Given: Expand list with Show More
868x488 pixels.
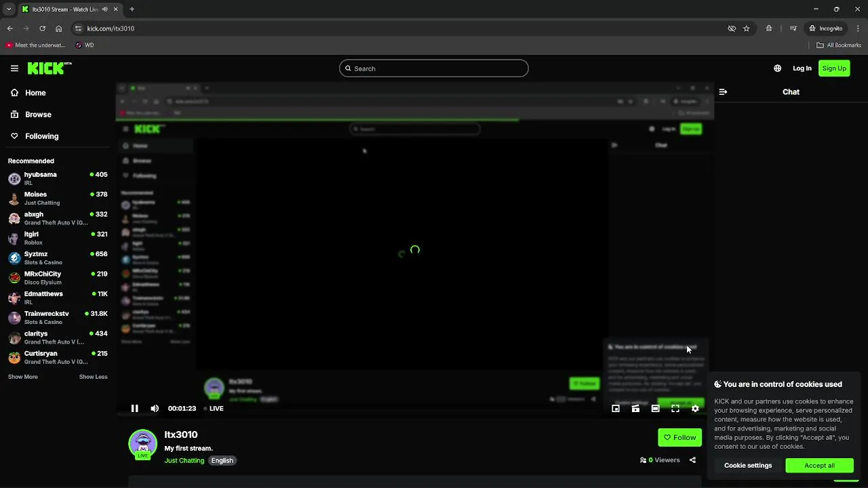Looking at the screenshot, I should pos(23,377).
